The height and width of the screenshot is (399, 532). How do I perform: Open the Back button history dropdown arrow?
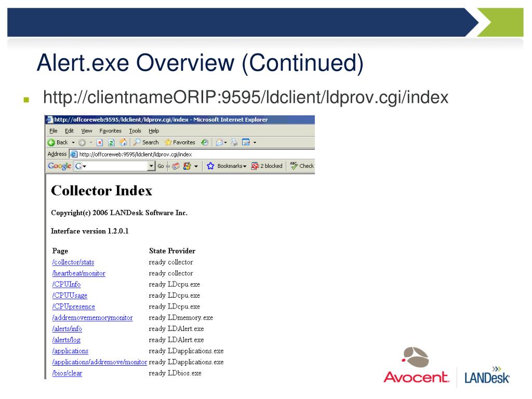click(73, 143)
